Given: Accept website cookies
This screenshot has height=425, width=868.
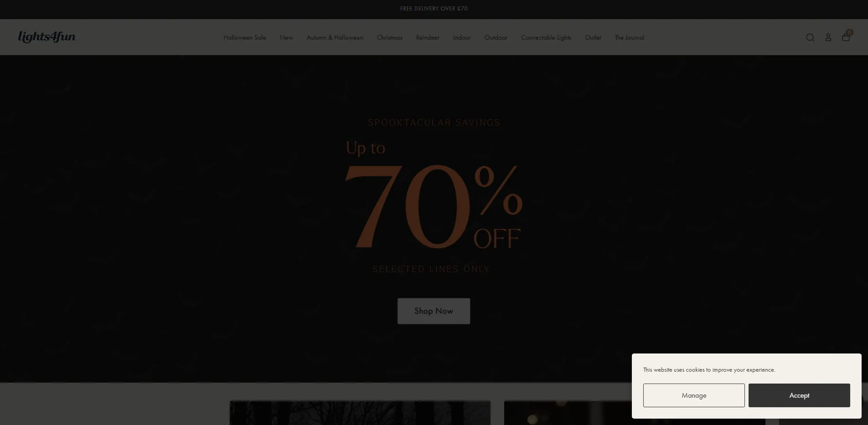Looking at the screenshot, I should coord(799,395).
